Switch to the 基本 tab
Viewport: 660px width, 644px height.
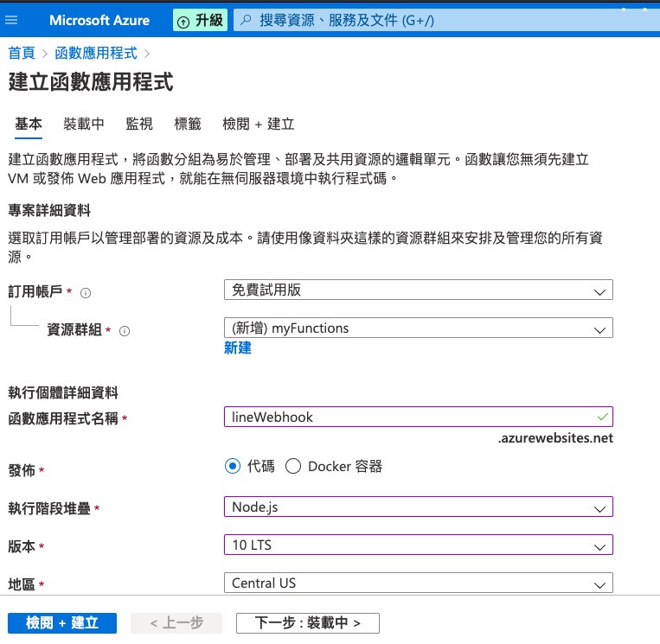[x=29, y=124]
